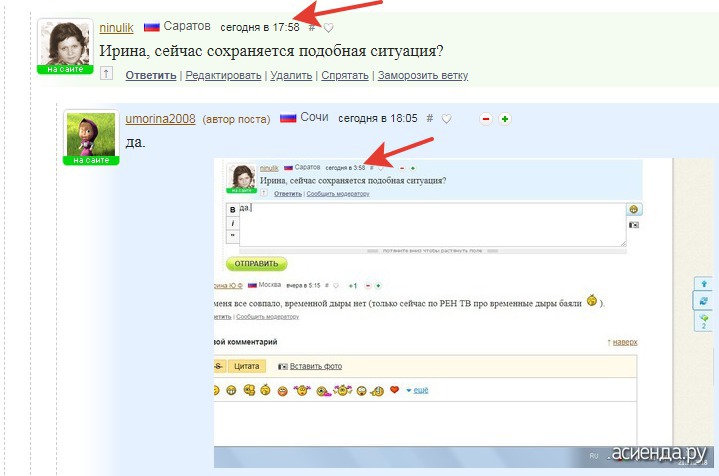Open umorina2008's profile link
The height and width of the screenshot is (476, 719).
coord(160,119)
